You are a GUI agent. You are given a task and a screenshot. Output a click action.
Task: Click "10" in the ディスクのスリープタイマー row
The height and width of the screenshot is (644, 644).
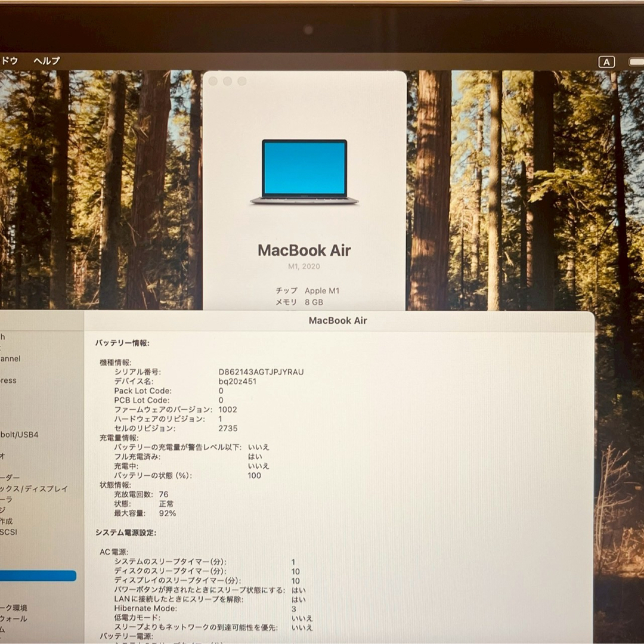coord(296,571)
